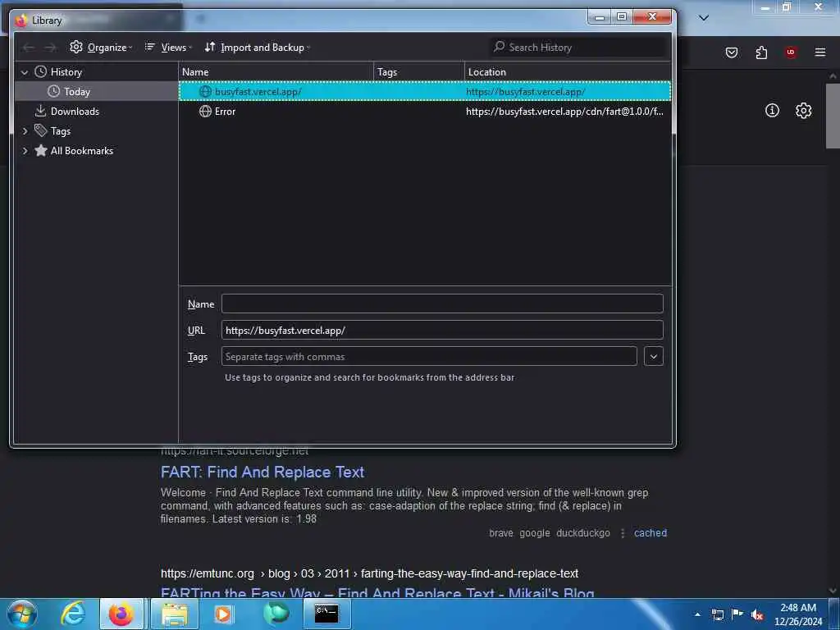The width and height of the screenshot is (840, 630).
Task: Open the Windows Start button
Action: tap(22, 614)
